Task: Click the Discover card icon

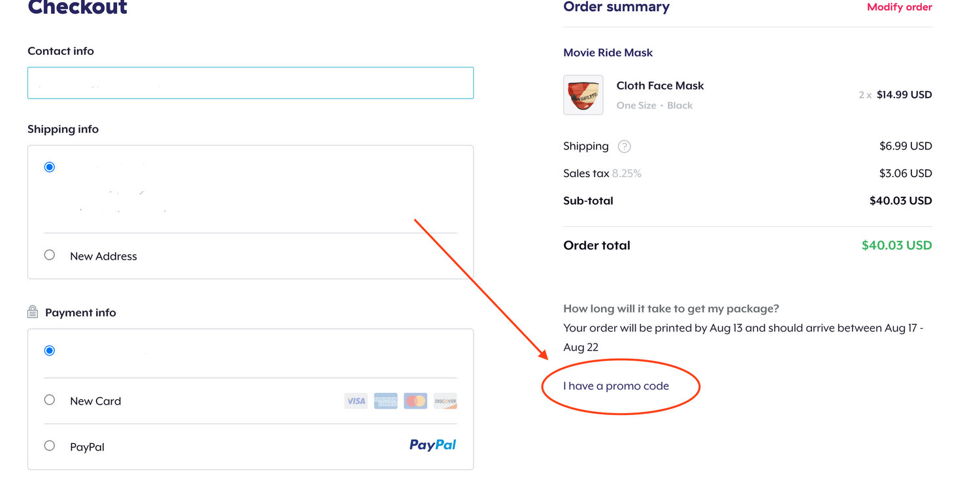Action: pos(445,401)
